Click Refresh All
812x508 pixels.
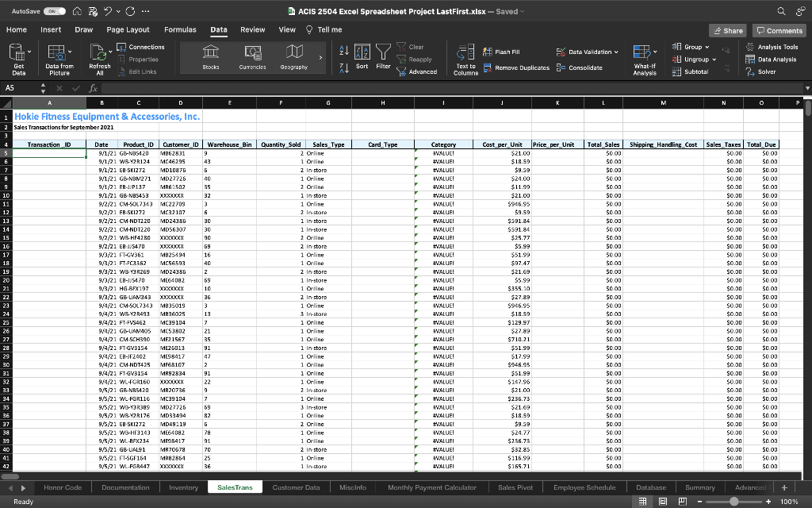pyautogui.click(x=98, y=59)
